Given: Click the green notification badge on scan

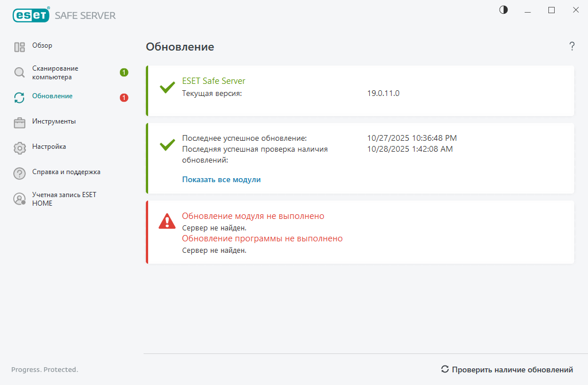Looking at the screenshot, I should [x=124, y=72].
